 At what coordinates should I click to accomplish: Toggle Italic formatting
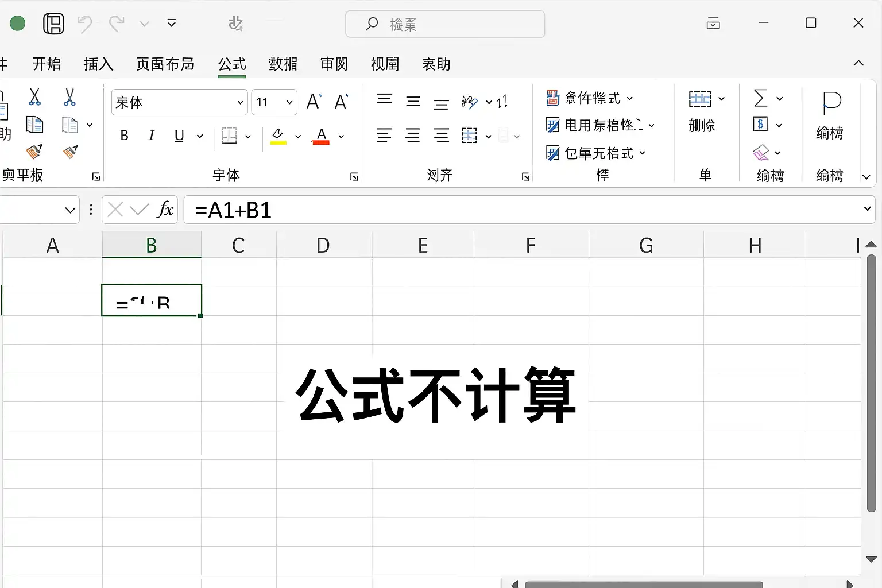coord(152,136)
